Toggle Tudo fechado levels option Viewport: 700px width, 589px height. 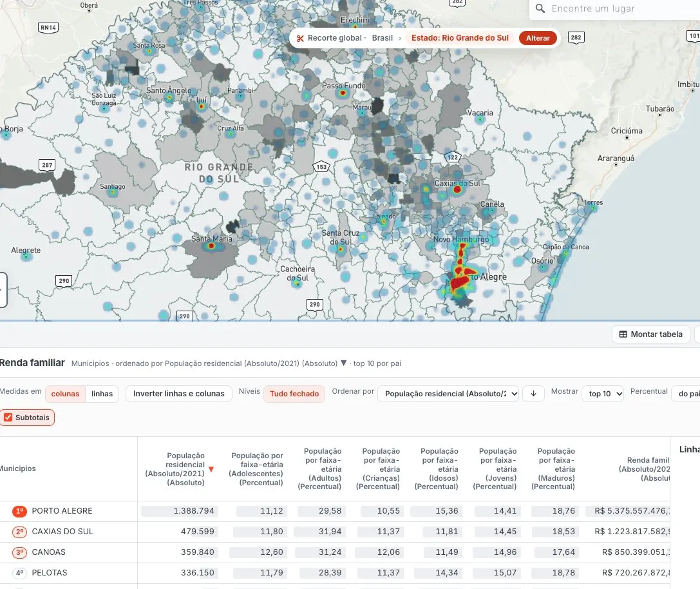pos(294,394)
